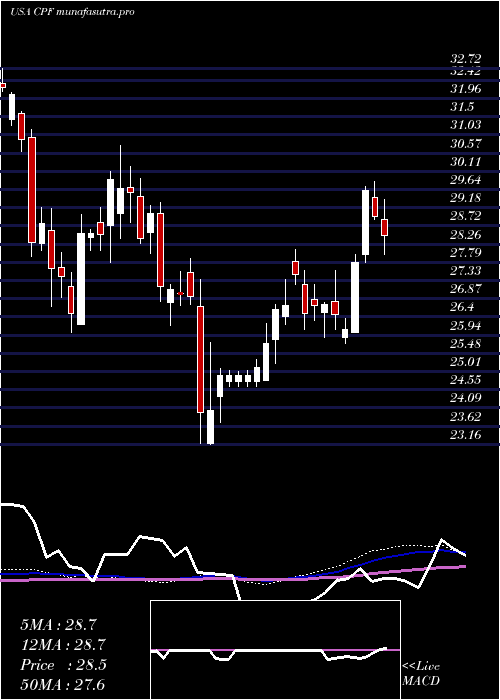Screen dimensions: 500x700
Task: Select the 32.72 price axis label
Action: point(466,59)
